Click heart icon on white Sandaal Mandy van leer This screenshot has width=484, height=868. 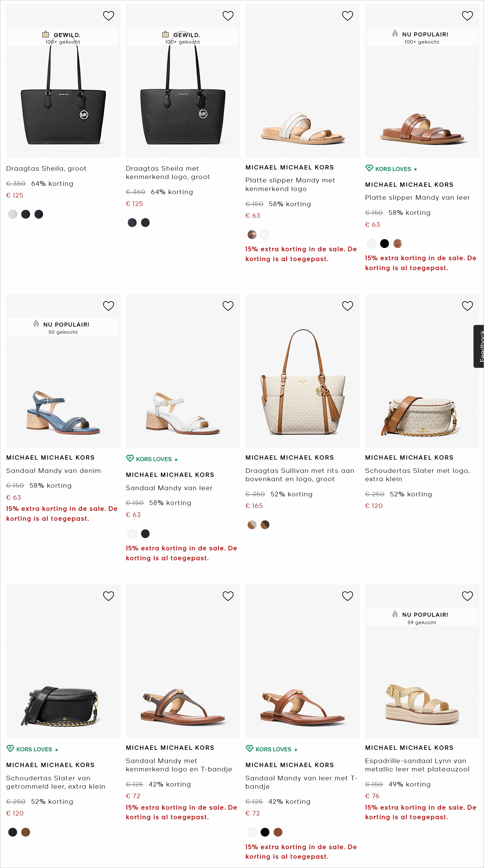click(x=228, y=306)
